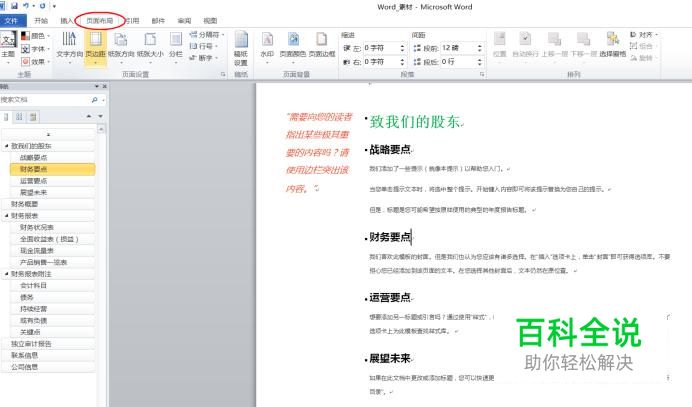Image resolution: width=692 pixels, height=407 pixels.
Task: Open the 主题 (Themes) gallery button
Action: (x=8, y=48)
